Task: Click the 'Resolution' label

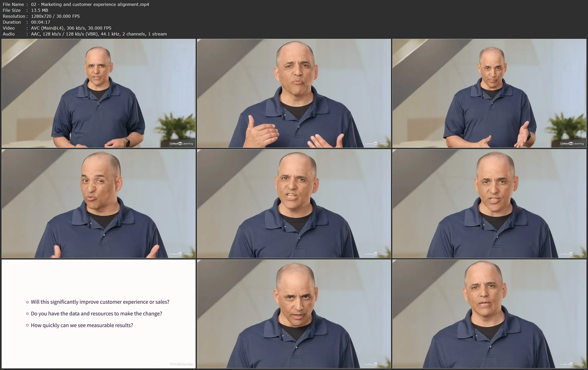Action: (14, 16)
